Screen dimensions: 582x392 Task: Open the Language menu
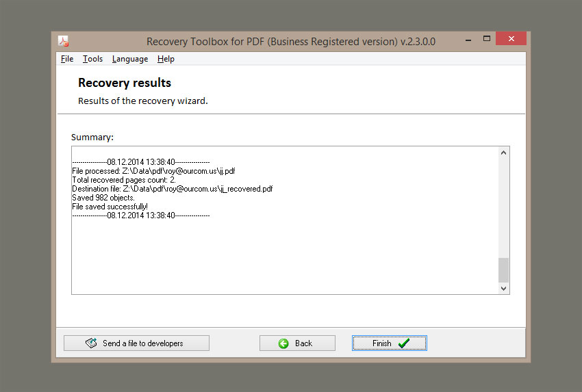[x=130, y=59]
